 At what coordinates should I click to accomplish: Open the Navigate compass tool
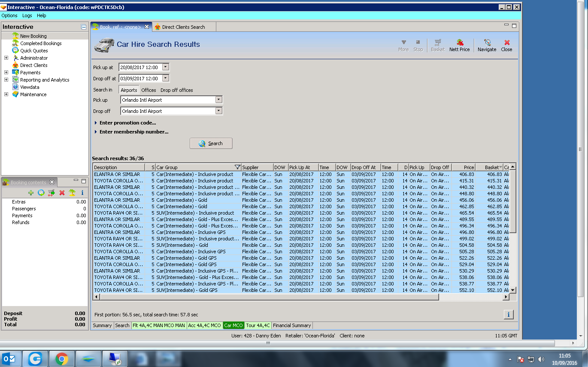487,45
